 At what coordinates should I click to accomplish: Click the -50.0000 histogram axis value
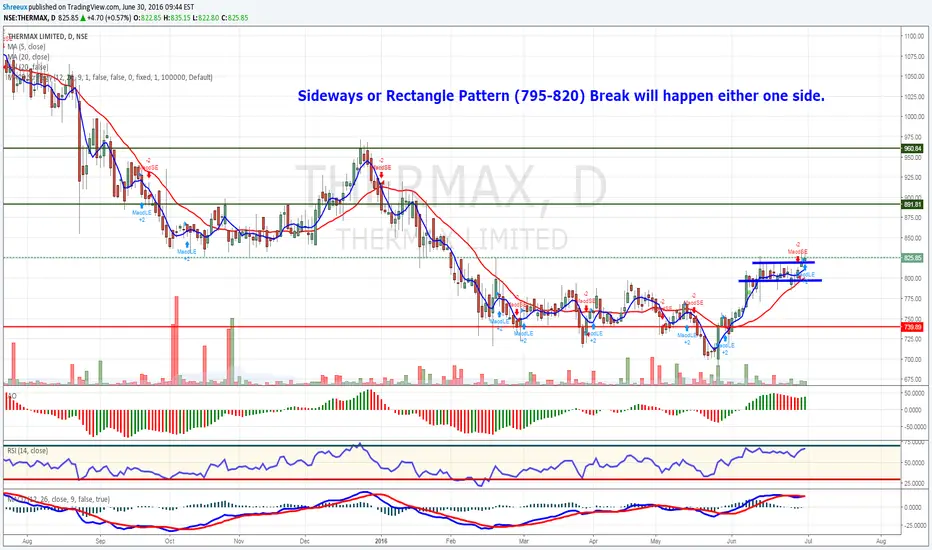click(915, 427)
